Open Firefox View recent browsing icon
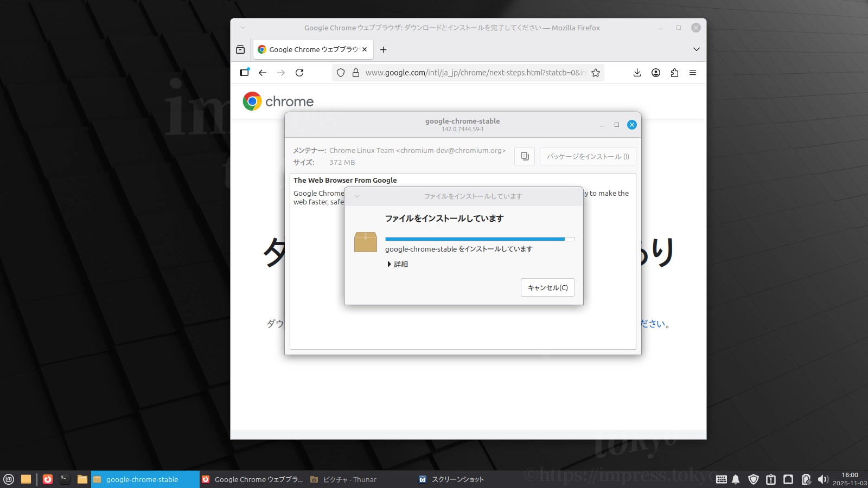Image resolution: width=868 pixels, height=488 pixels. point(240,50)
